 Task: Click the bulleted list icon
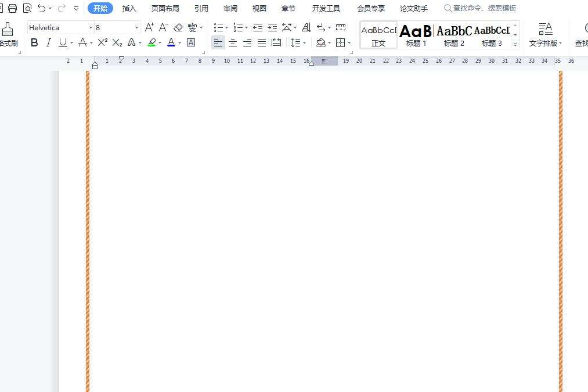point(218,27)
